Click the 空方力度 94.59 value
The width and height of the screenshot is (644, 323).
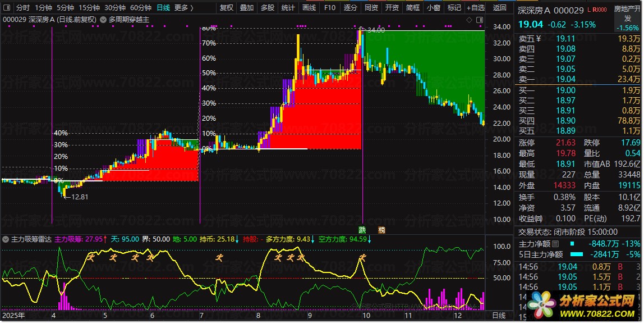(x=357, y=239)
